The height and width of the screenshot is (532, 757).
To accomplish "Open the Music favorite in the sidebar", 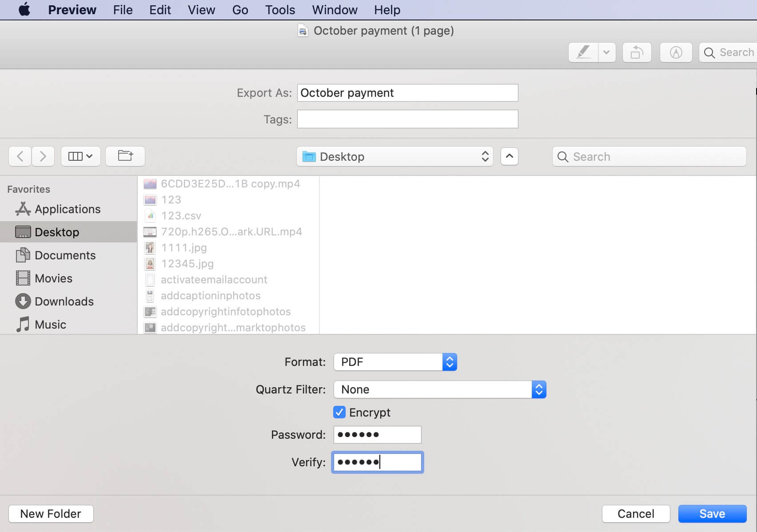I will coord(50,324).
